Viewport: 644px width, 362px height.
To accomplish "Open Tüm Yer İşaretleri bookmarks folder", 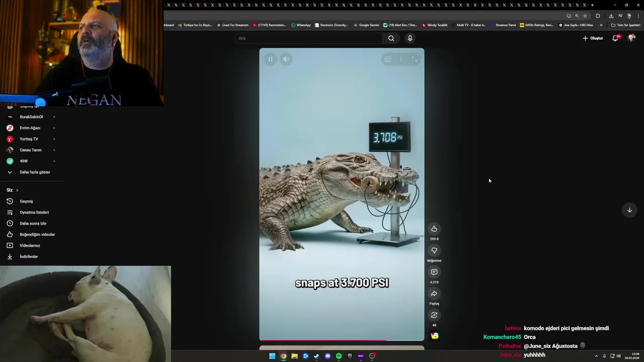I will point(625,25).
